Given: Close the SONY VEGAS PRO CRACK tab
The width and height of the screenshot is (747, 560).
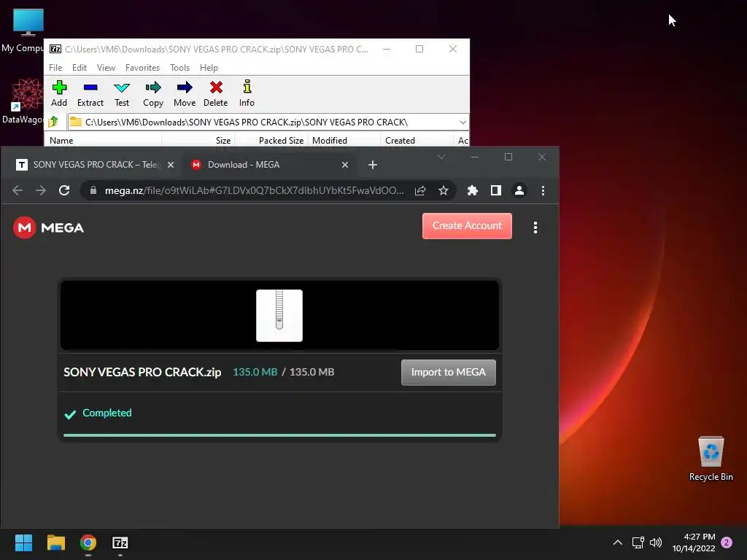Looking at the screenshot, I should (171, 165).
